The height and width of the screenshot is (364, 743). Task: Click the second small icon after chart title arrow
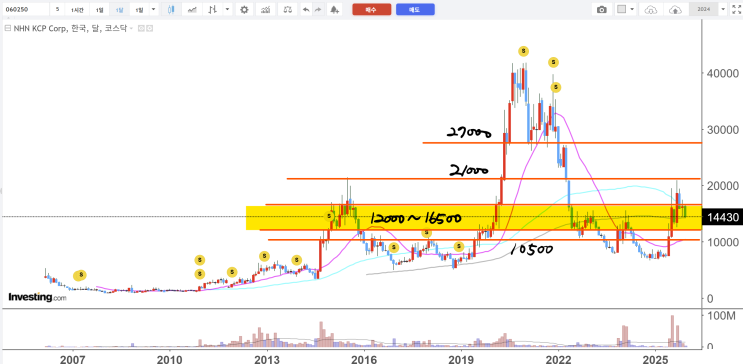tap(149, 28)
